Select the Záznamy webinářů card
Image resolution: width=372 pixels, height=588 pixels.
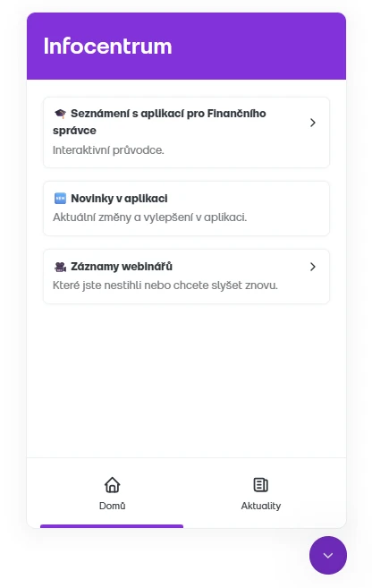coord(186,277)
